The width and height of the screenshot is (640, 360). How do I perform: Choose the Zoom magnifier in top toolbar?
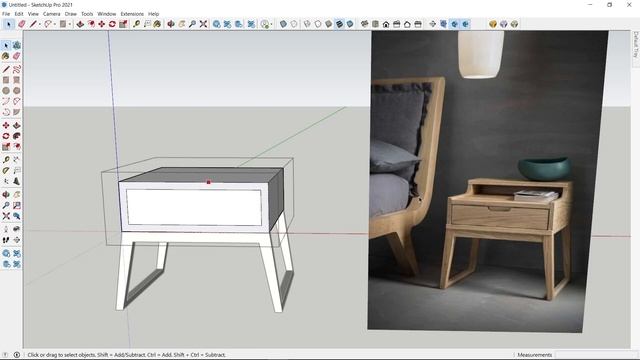[192, 24]
